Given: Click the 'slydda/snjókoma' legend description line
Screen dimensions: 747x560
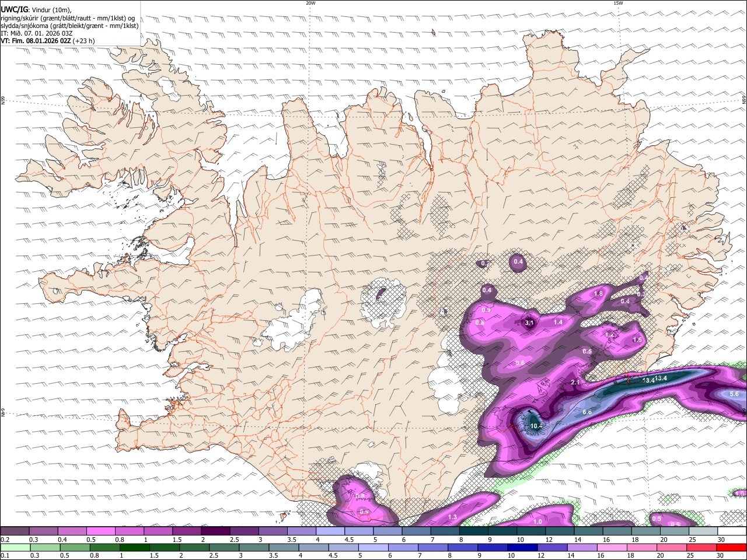Looking at the screenshot, I should point(69,26).
